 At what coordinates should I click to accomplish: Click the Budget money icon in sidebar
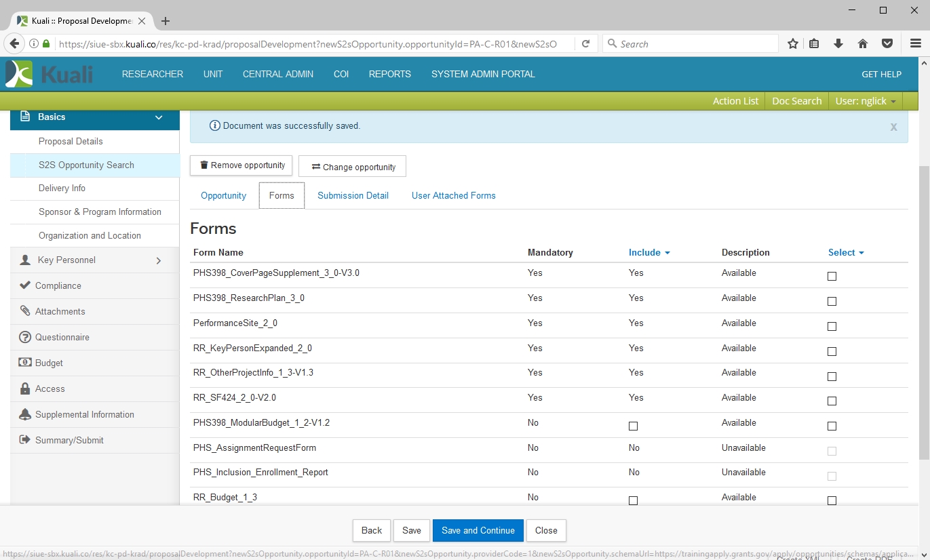pos(25,363)
